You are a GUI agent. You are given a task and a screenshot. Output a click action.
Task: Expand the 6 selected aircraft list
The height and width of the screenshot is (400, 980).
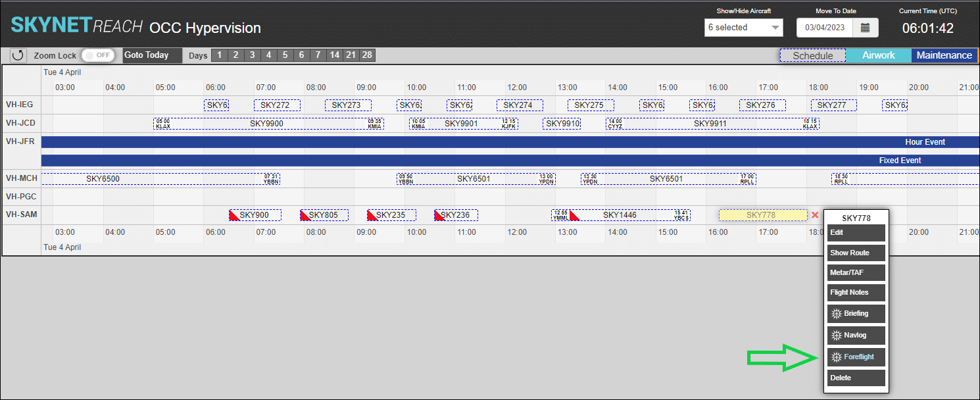point(744,28)
